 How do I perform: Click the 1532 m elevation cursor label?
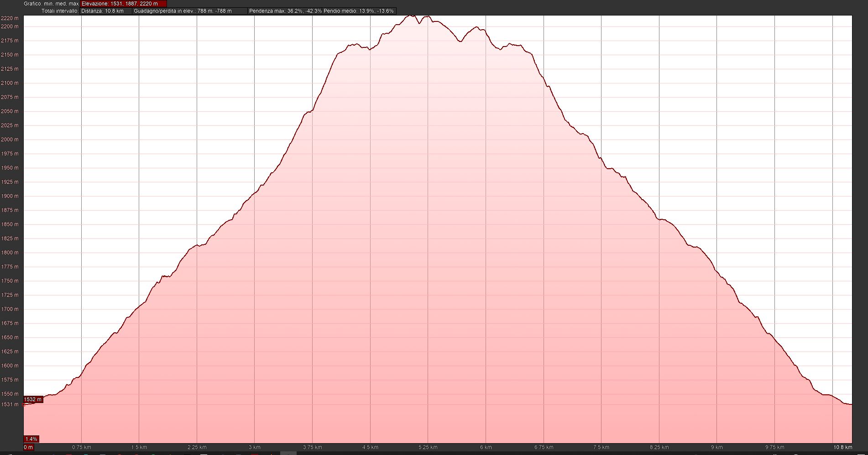[33, 399]
